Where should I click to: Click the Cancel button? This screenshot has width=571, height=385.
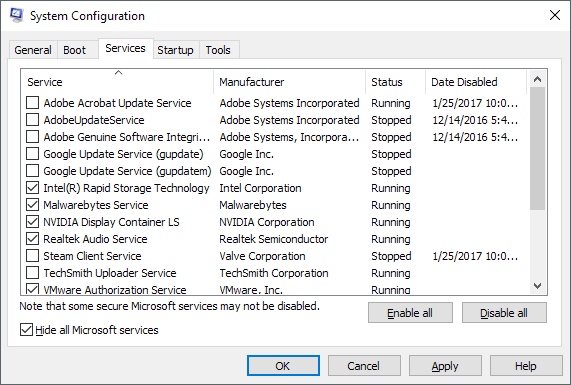[x=364, y=366]
